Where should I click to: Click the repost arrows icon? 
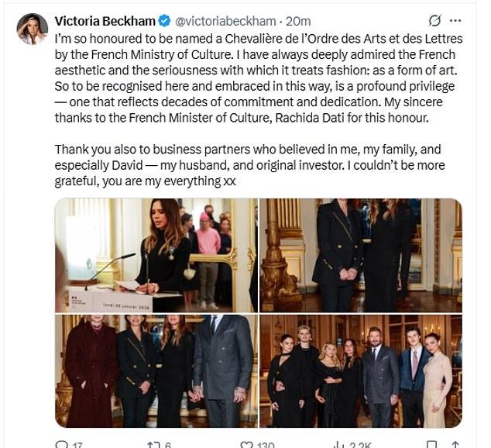click(x=153, y=444)
